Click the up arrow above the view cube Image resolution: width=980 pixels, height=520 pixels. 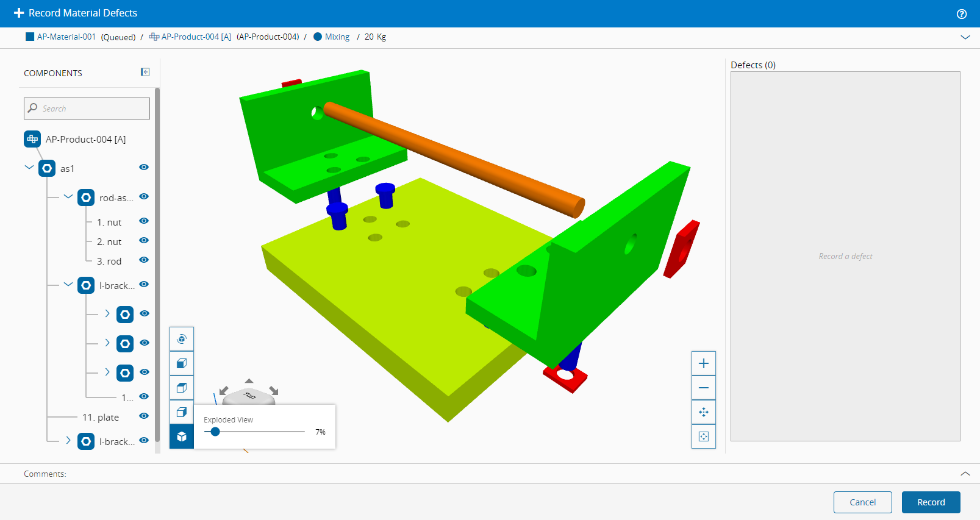tap(249, 381)
